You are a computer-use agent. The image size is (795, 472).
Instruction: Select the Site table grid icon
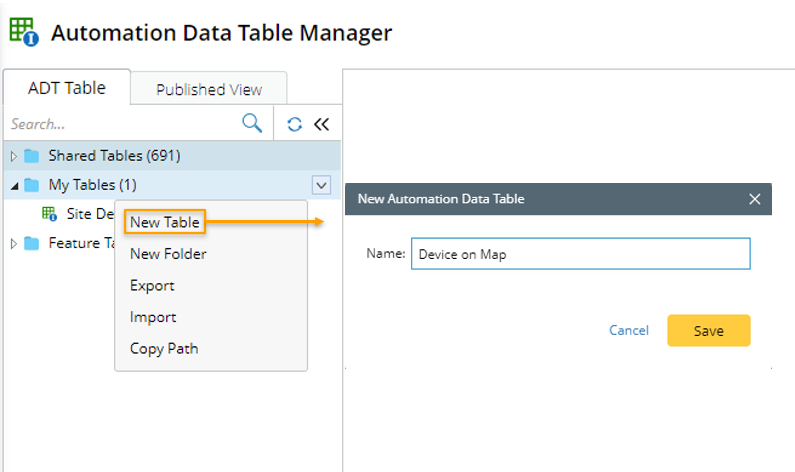click(49, 214)
